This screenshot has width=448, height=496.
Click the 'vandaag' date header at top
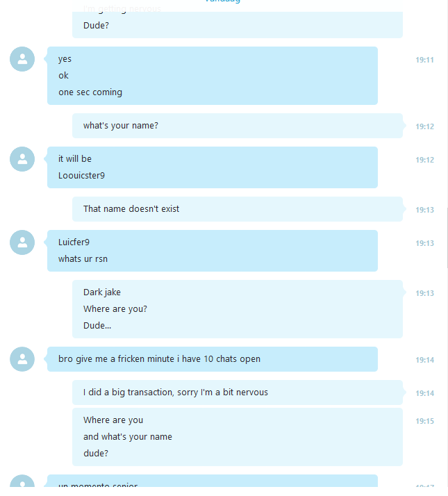[223, 1]
